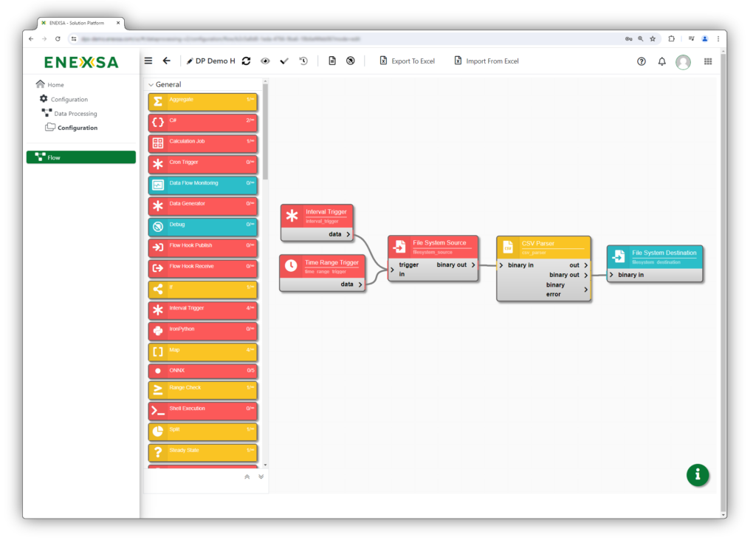Viewport: 756px width, 543px height.
Task: Collapse the General category chevron
Action: tap(151, 85)
